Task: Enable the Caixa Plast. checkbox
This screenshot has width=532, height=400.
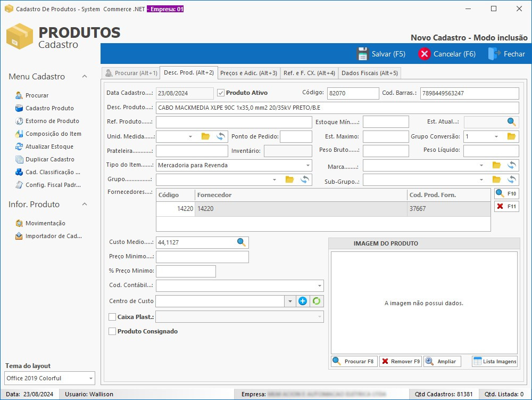Action: pyautogui.click(x=112, y=317)
